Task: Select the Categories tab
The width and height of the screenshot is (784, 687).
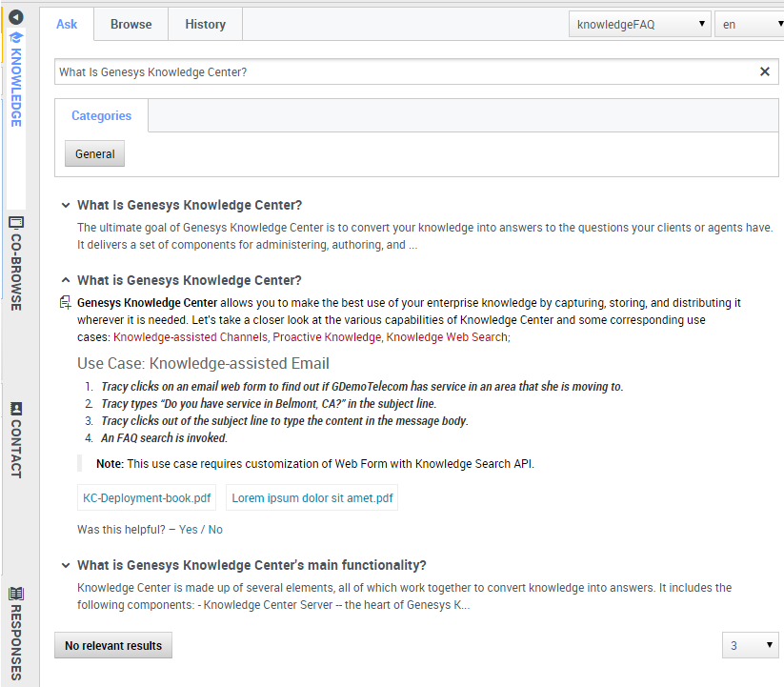Action: point(101,116)
